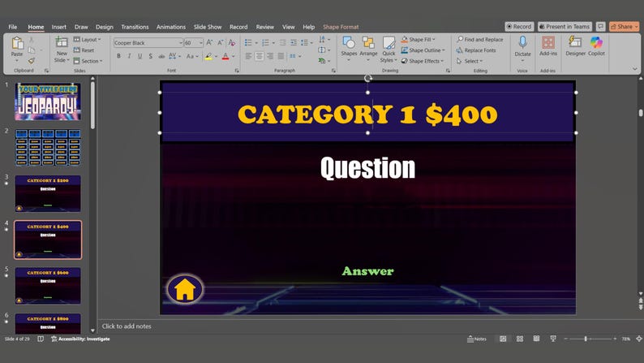Switch to the Design tab

tap(105, 27)
